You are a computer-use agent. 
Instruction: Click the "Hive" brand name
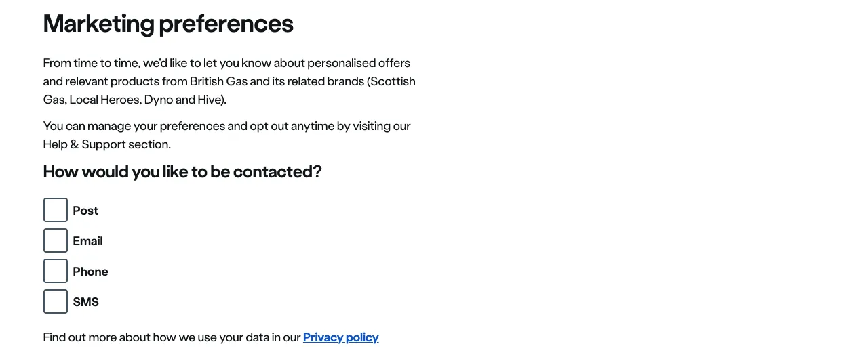coord(210,100)
